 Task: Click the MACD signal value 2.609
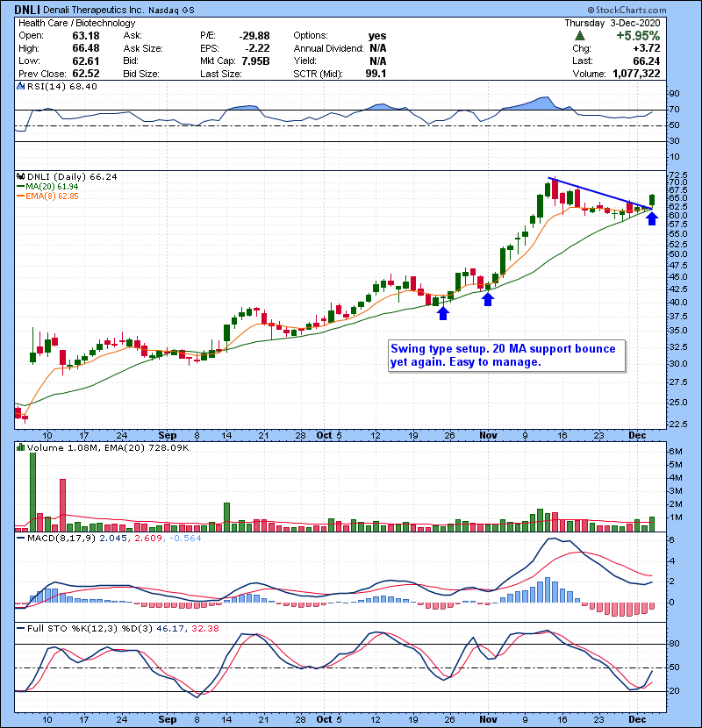(148, 539)
